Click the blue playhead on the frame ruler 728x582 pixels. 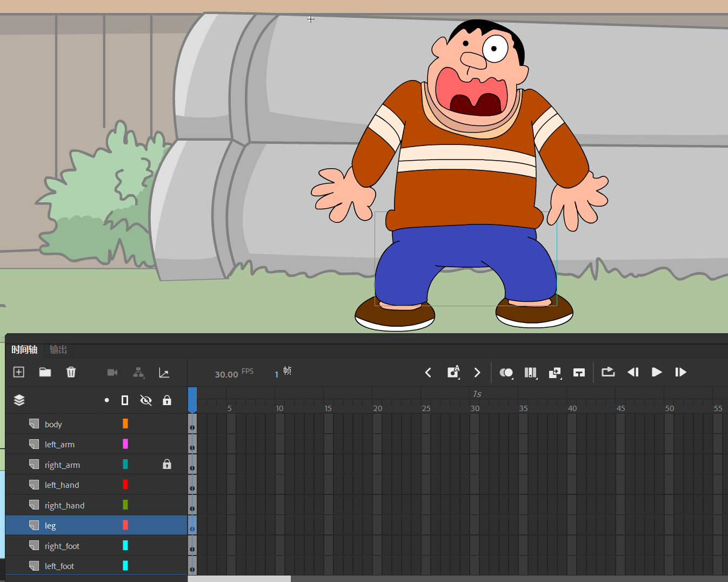tap(192, 400)
